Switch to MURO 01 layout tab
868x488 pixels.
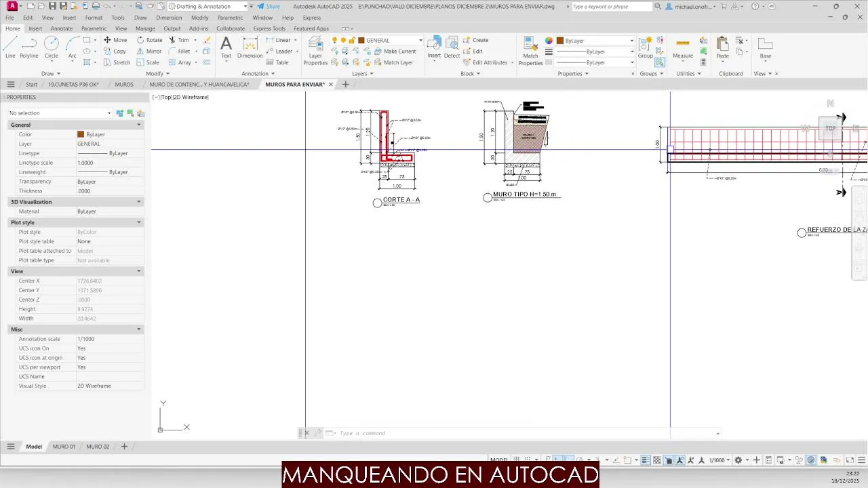click(64, 447)
